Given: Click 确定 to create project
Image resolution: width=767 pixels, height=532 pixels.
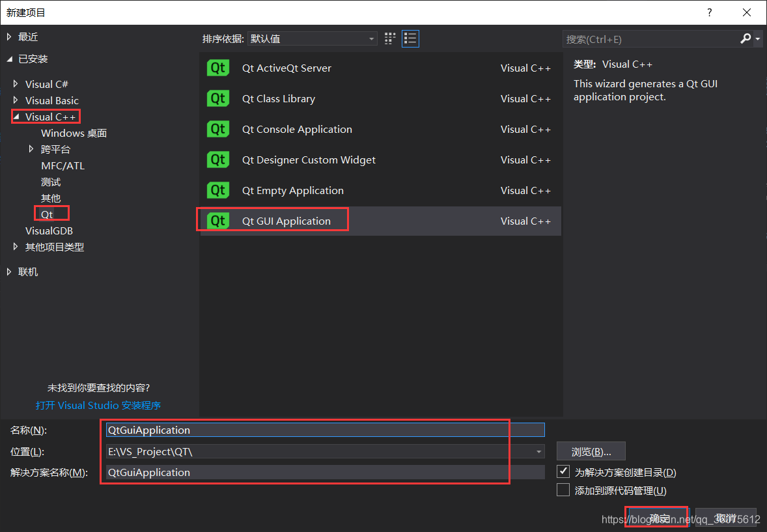Looking at the screenshot, I should tap(658, 517).
